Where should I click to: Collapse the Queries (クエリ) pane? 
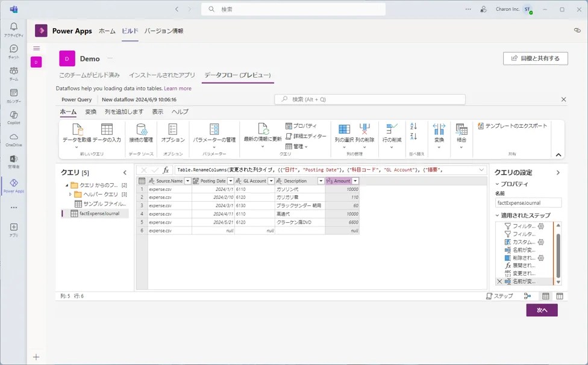pos(125,173)
